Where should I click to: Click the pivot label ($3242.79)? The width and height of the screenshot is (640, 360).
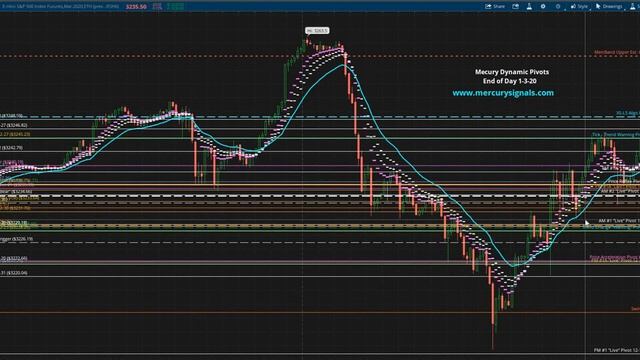coord(11,148)
